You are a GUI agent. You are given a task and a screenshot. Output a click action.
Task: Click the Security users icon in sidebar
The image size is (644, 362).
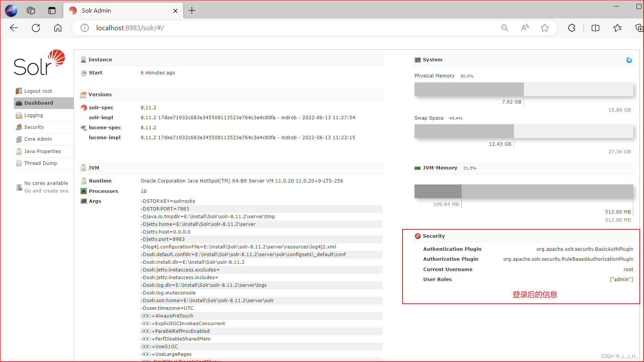(19, 127)
